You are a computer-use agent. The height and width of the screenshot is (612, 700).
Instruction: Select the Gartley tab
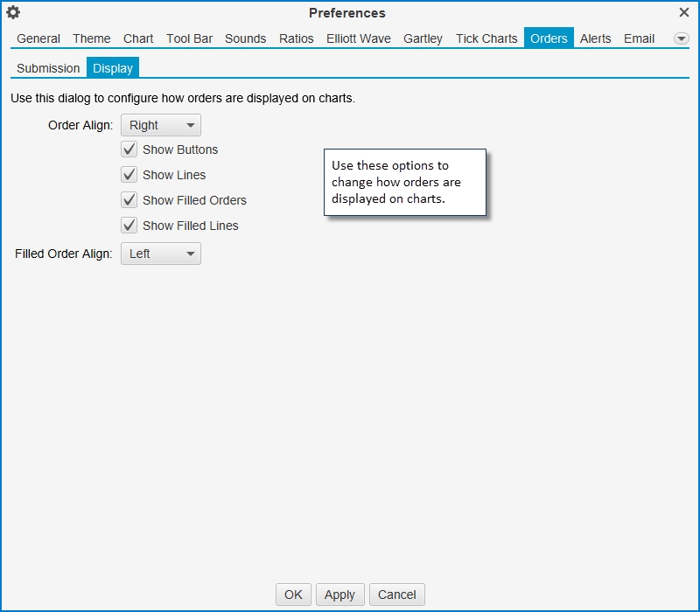tap(423, 38)
